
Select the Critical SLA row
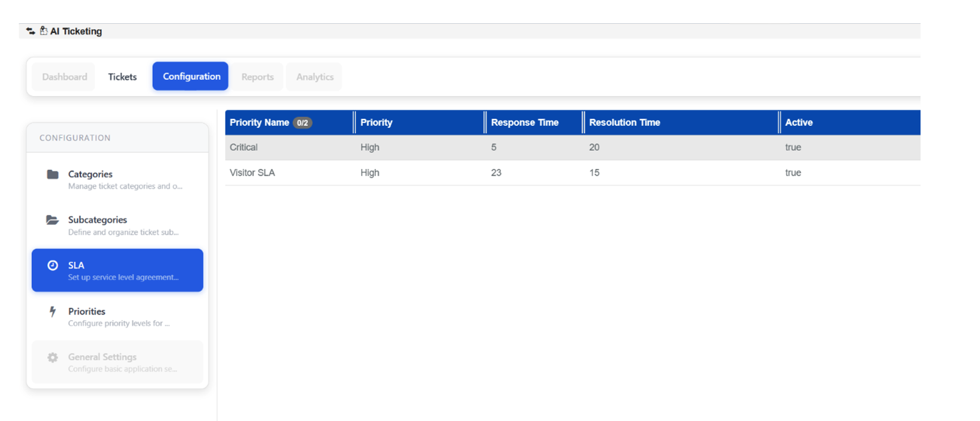pos(243,148)
